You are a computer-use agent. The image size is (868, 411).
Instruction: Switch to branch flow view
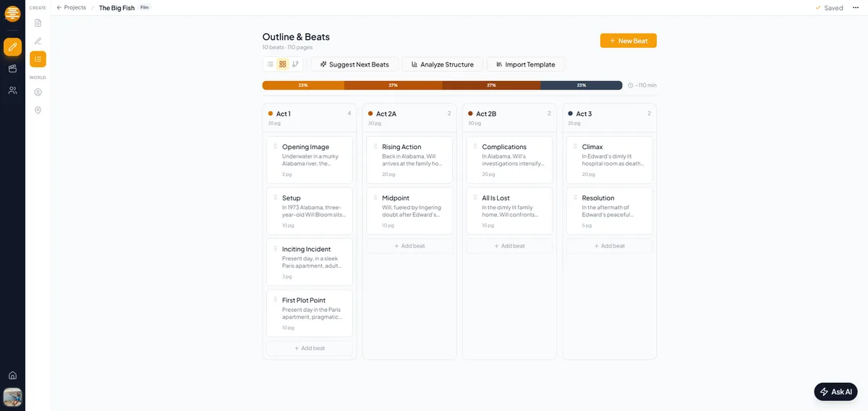295,64
